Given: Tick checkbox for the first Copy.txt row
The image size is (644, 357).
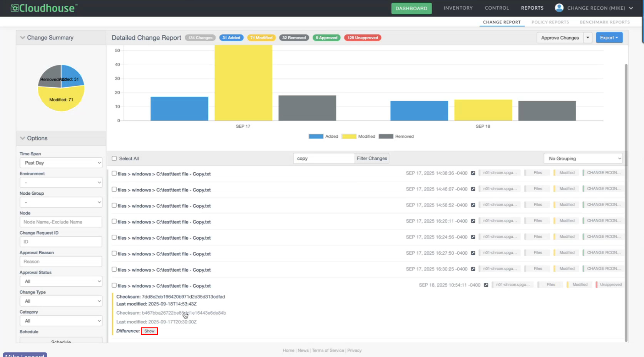Looking at the screenshot, I should 114,173.
